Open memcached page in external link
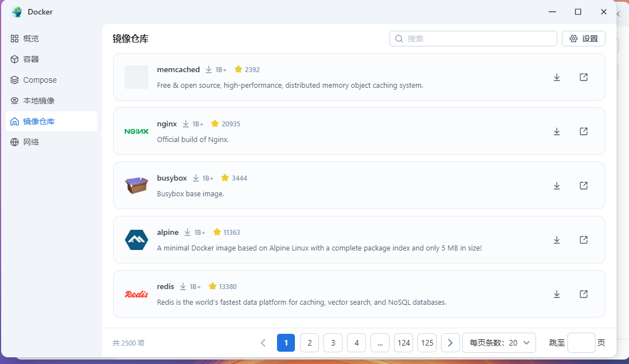Image resolution: width=629 pixels, height=364 pixels. pyautogui.click(x=584, y=77)
